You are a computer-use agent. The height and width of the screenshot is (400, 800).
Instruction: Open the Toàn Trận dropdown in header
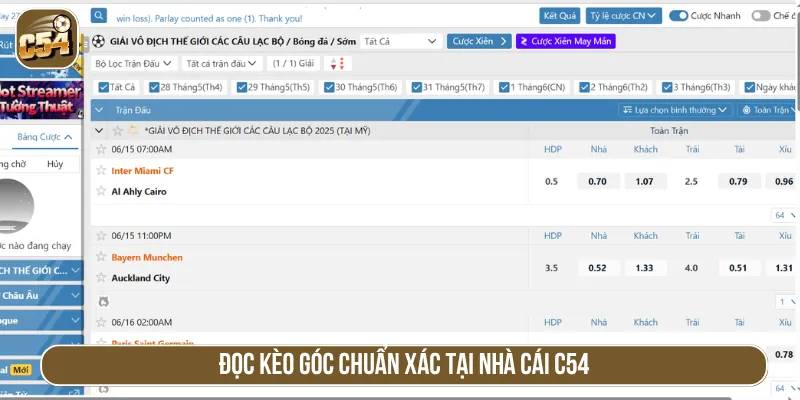768,110
